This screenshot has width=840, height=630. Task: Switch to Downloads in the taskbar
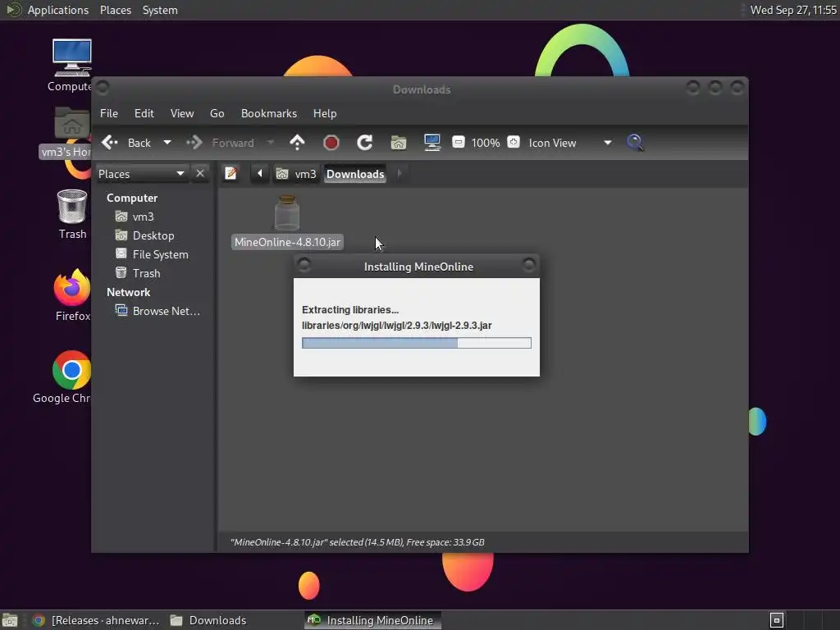208,620
